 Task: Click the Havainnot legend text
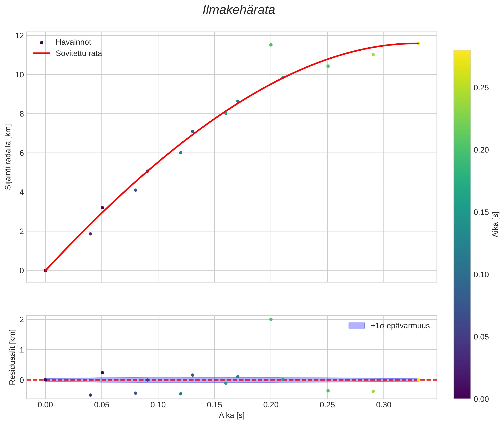[x=73, y=42]
